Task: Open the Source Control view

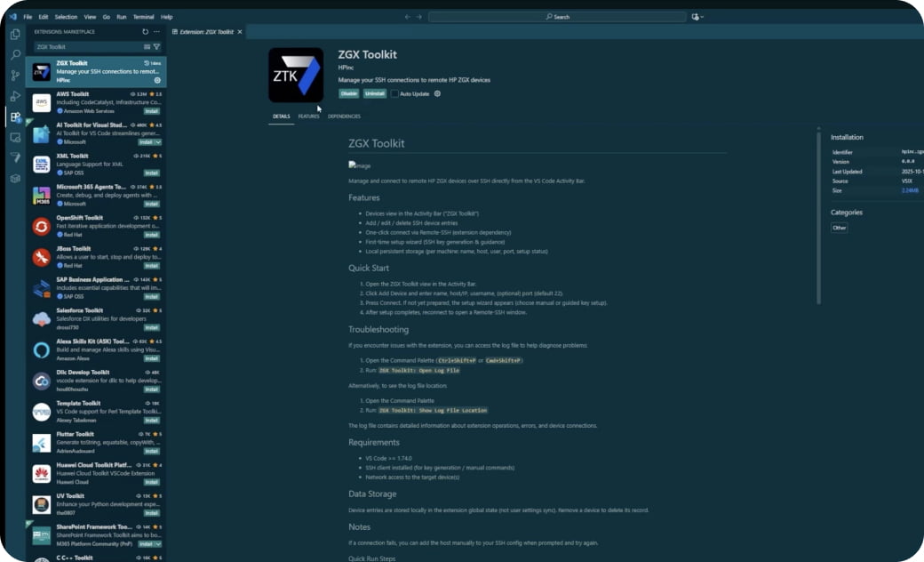Action: pyautogui.click(x=15, y=76)
